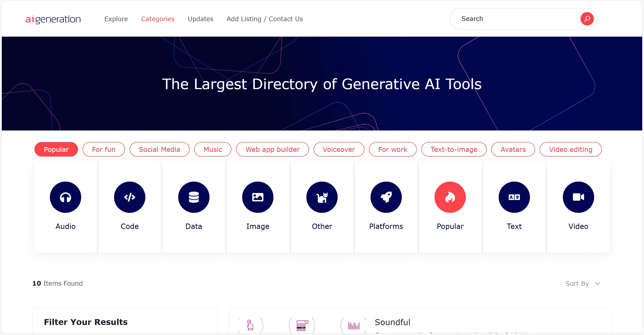644x335 pixels.
Task: Click the Image category label
Action: click(258, 226)
